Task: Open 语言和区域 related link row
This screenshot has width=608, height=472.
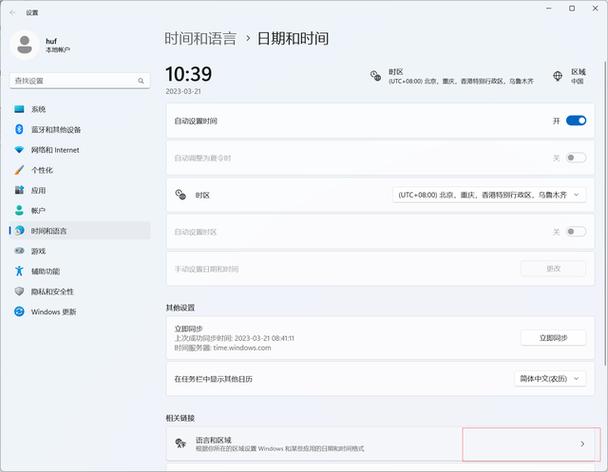Action: pos(380,444)
